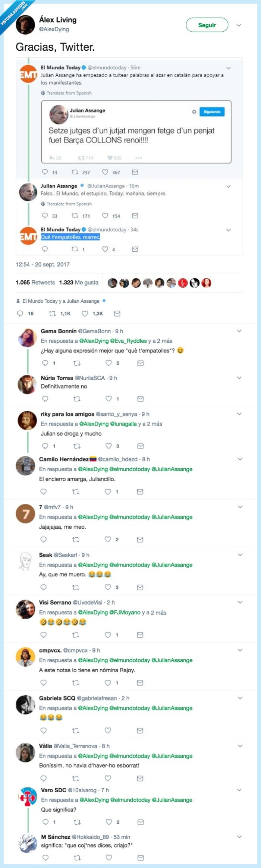
Task: Reply to Varo SDC's 'Que significa?' tweet
Action: 45,822
